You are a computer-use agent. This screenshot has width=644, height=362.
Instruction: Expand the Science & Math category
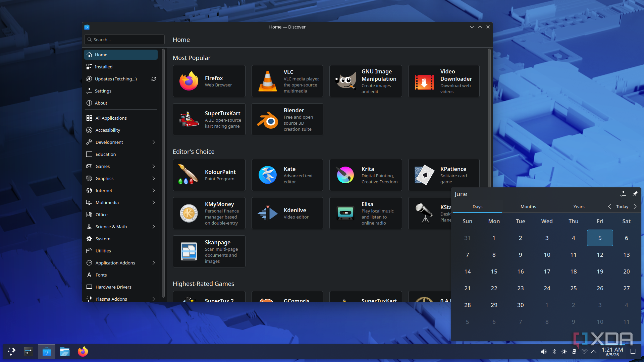click(x=154, y=227)
